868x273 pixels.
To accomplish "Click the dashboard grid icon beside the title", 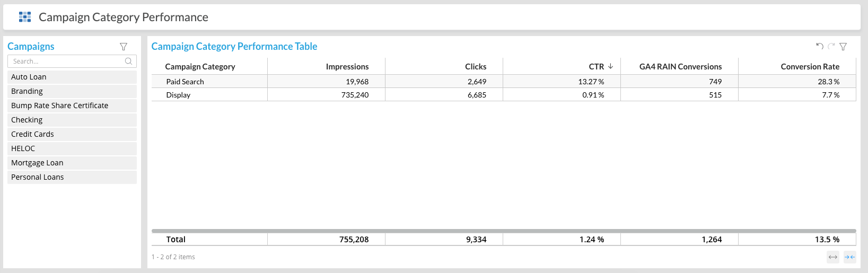I will (x=25, y=17).
